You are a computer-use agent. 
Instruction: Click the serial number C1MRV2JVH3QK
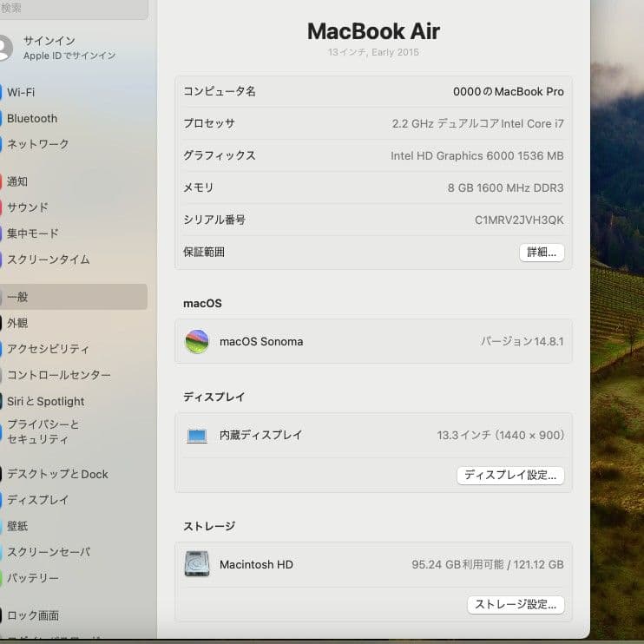point(519,220)
